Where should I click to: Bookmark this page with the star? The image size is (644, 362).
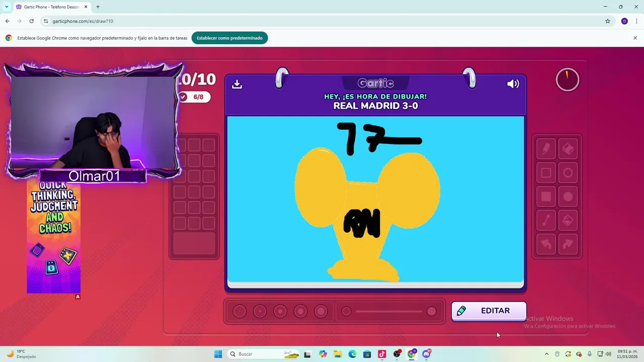pyautogui.click(x=608, y=21)
